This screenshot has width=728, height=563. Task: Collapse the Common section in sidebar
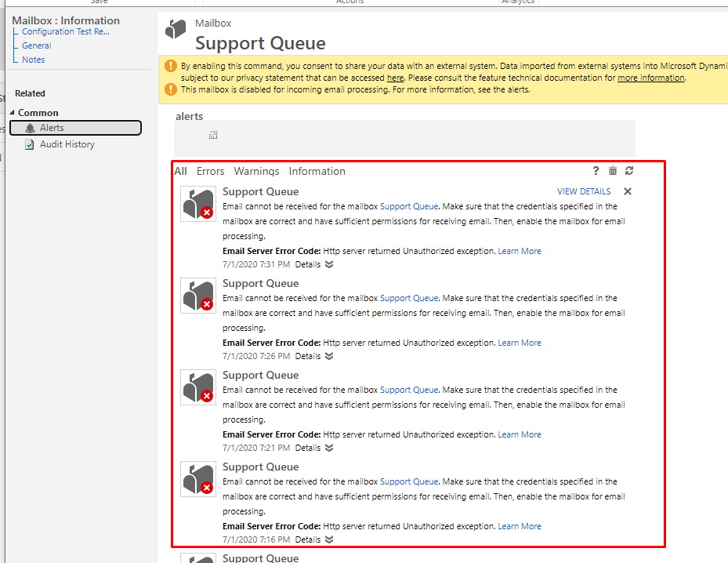pyautogui.click(x=13, y=113)
